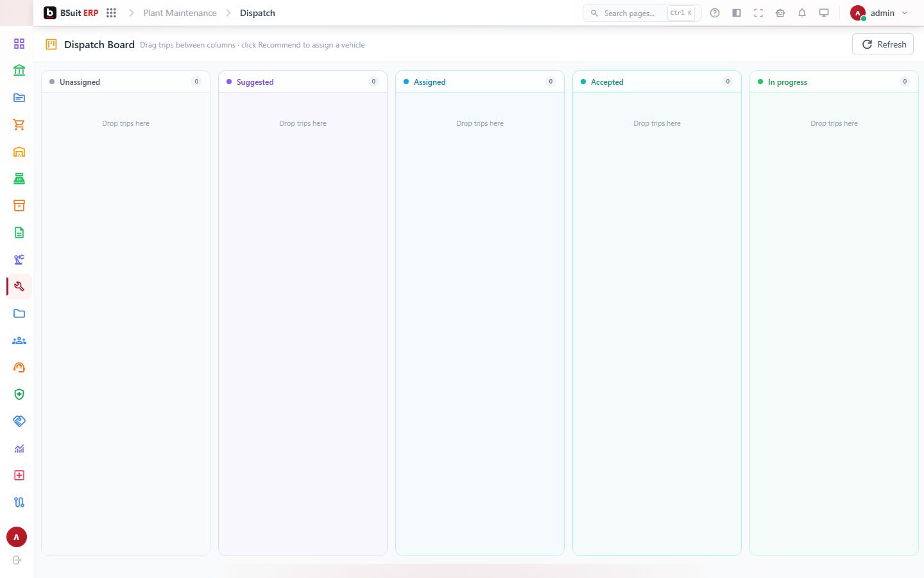Open the blue card folder icon in sidebar
This screenshot has height=578, width=924.
[19, 98]
